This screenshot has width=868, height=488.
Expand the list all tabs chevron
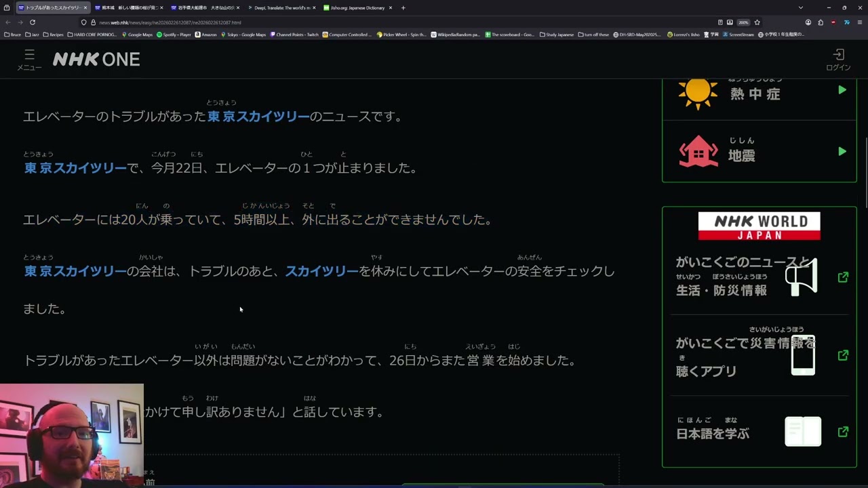(801, 7)
